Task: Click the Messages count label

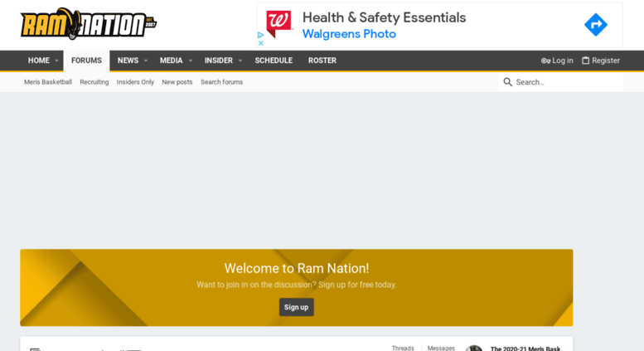Action: (441, 349)
